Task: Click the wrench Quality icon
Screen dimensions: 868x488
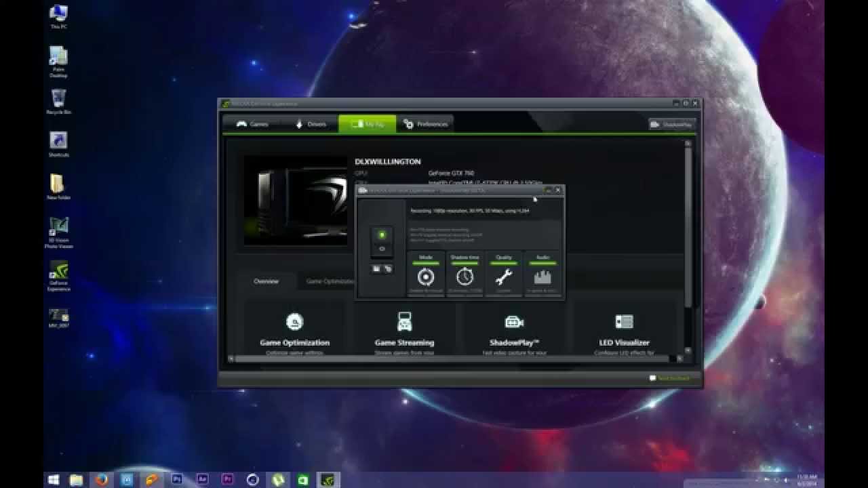Action: click(504, 277)
